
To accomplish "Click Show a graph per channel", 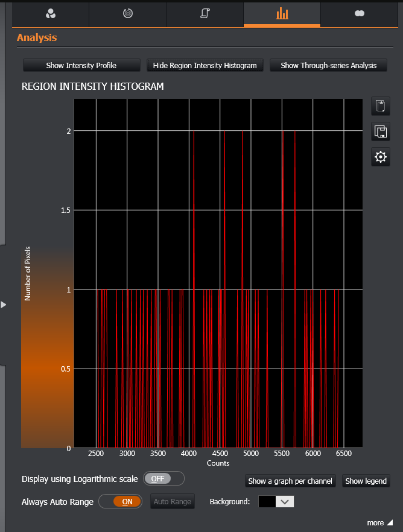I will [290, 481].
